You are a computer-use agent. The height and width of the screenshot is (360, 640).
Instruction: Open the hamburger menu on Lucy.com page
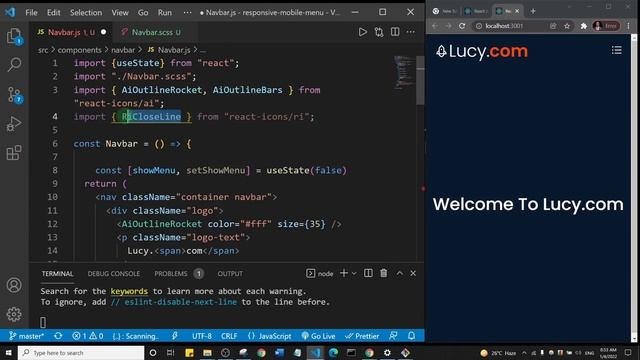617,50
